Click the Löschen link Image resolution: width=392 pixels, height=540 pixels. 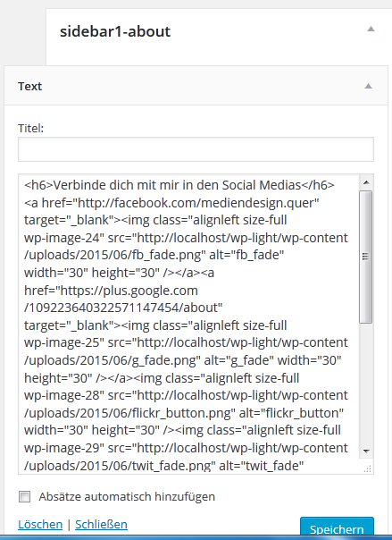(40, 524)
